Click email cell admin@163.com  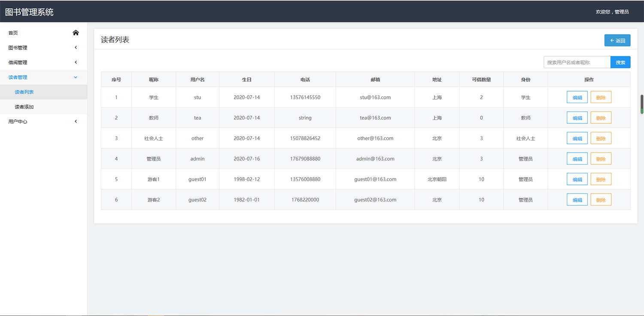pos(375,159)
